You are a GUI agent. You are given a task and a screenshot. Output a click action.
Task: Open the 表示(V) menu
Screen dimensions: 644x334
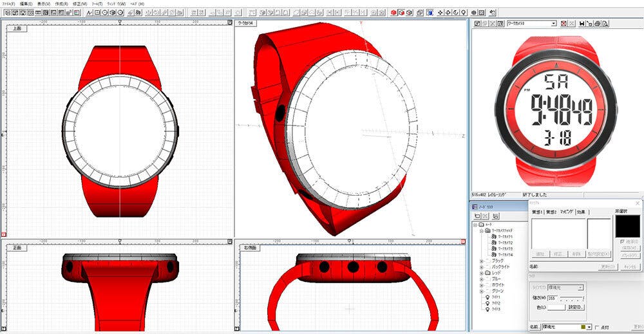pyautogui.click(x=44, y=4)
